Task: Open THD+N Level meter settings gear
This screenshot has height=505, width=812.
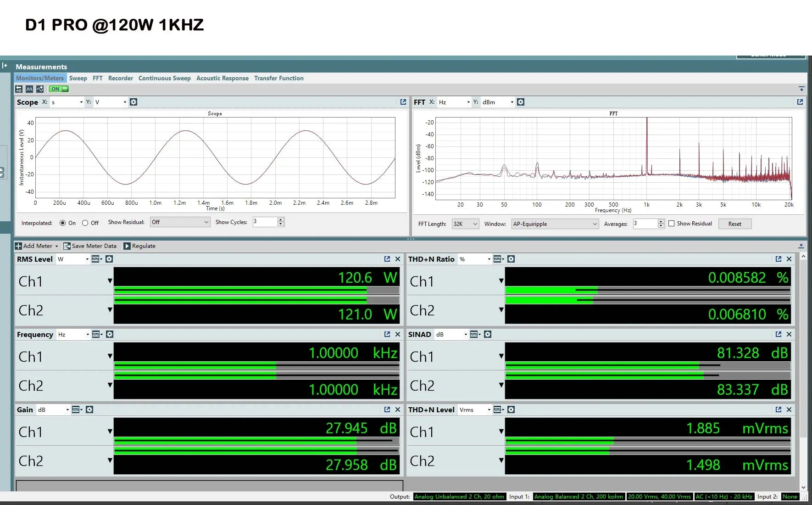Action: [x=511, y=410]
